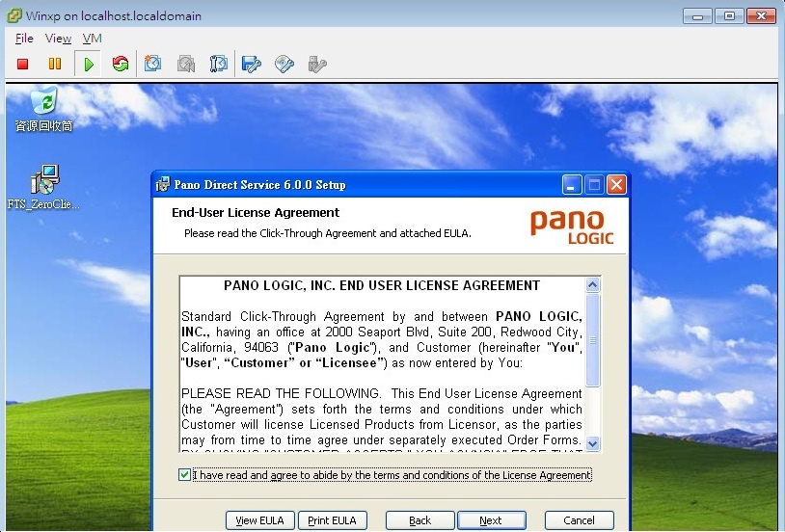Click the Back button

420,520
